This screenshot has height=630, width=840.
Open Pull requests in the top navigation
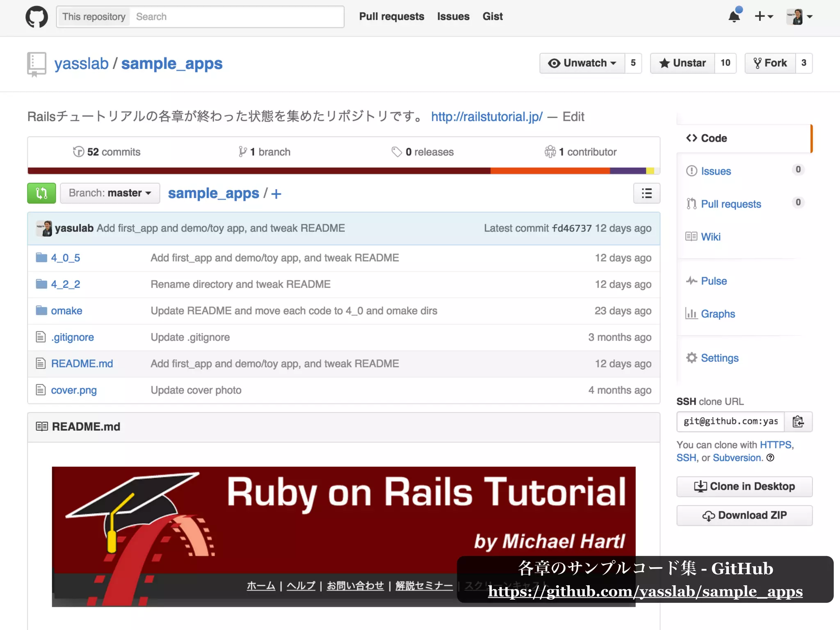click(x=392, y=16)
